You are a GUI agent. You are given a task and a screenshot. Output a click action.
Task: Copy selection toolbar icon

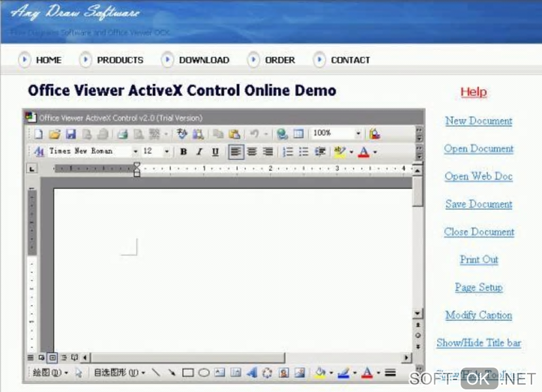[x=218, y=134]
